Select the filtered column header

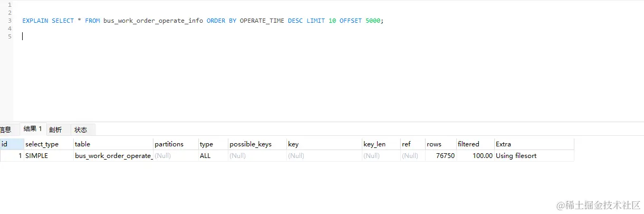click(x=475, y=144)
